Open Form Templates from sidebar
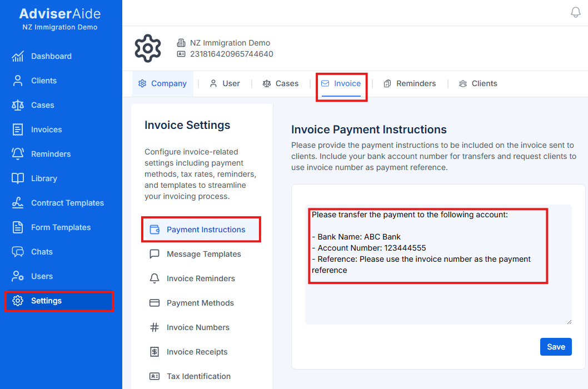 [58, 227]
